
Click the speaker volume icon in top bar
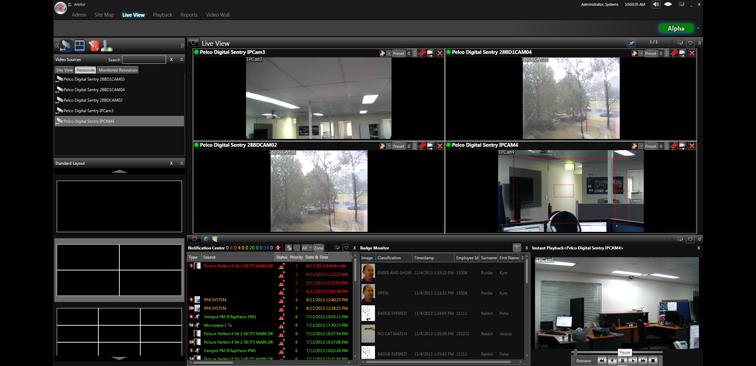(x=656, y=4)
